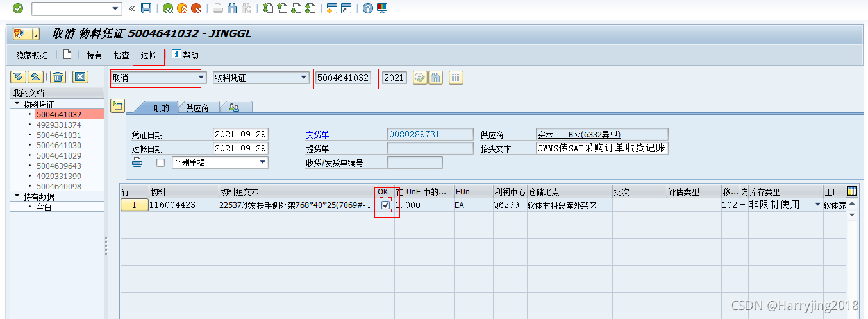Click the Last Page icon
Image resolution: width=868 pixels, height=319 pixels.
(x=310, y=8)
